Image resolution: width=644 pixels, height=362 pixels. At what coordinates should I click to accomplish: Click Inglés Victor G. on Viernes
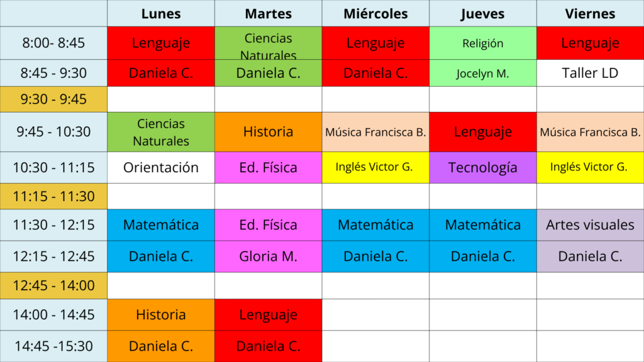point(590,168)
